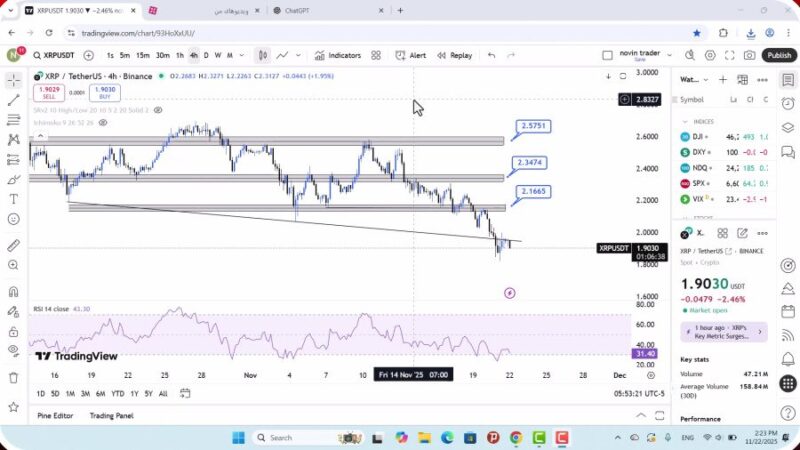Pick the ruler measure tool
The height and width of the screenshot is (450, 800).
(13, 245)
